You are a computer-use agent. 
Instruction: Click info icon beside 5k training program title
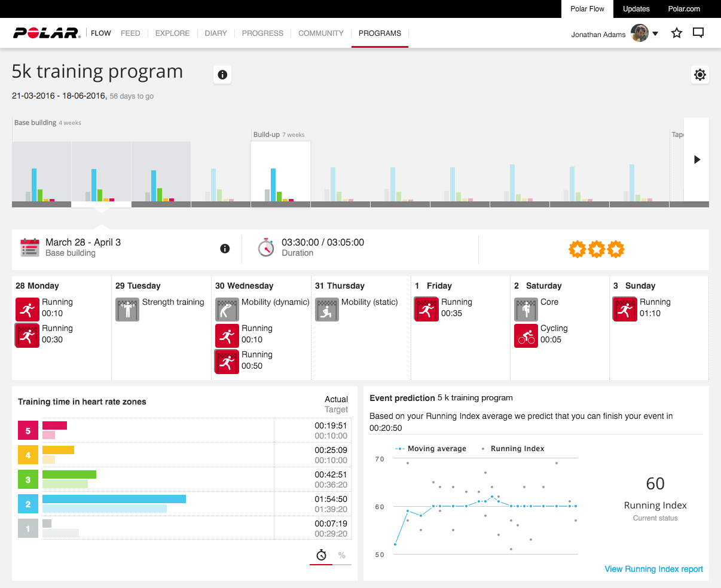[222, 75]
